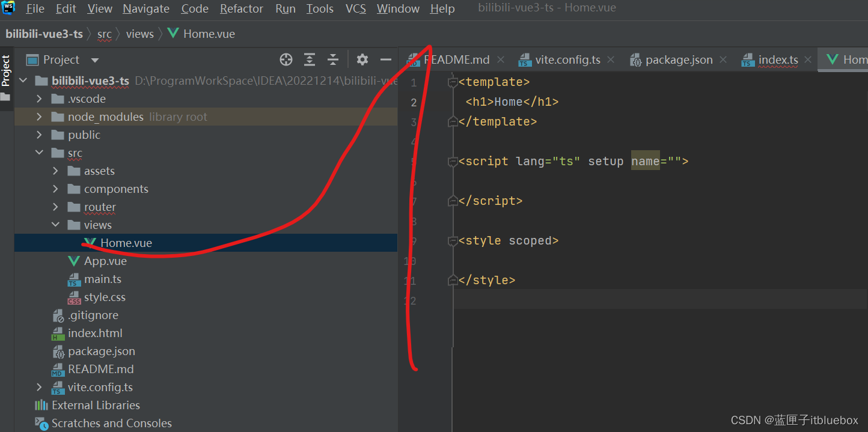This screenshot has height=432, width=868.
Task: Click the name attribute in script tag
Action: [x=645, y=161]
